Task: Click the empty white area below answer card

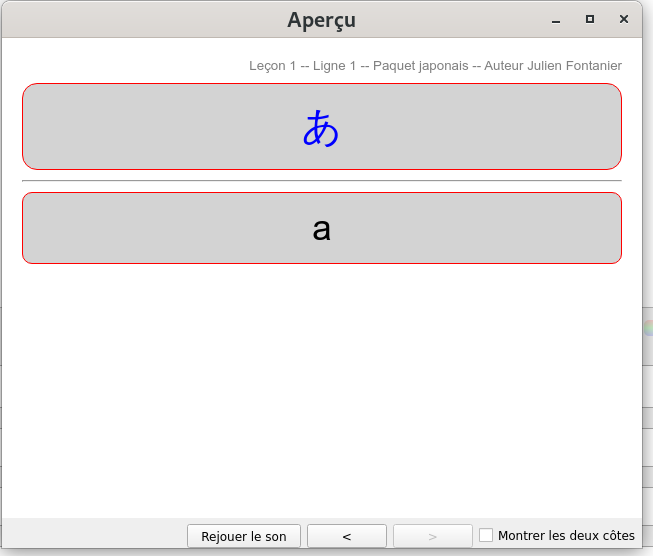Action: (x=321, y=390)
